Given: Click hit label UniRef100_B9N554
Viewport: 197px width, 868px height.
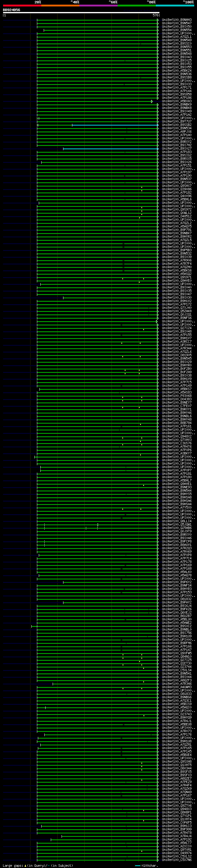Looking at the screenshot, I should coord(177,30).
